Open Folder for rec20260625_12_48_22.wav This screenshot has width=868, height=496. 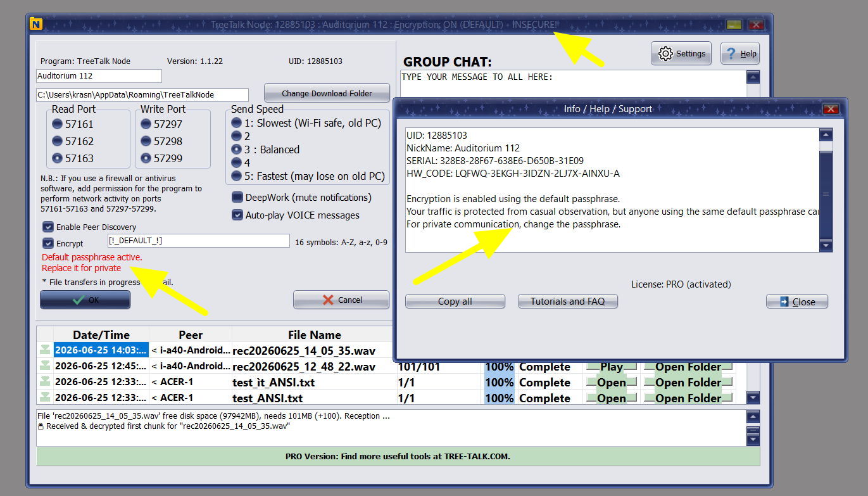688,367
